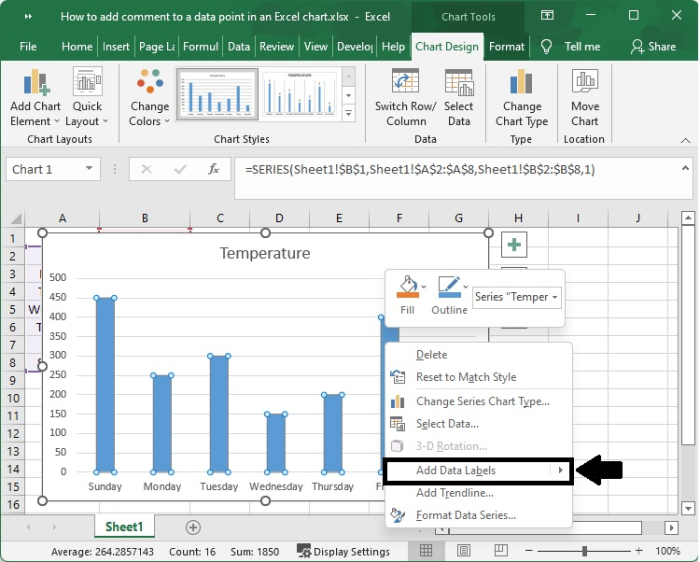Click the green plus Chart Elements button
The image size is (700, 562).
[x=514, y=245]
